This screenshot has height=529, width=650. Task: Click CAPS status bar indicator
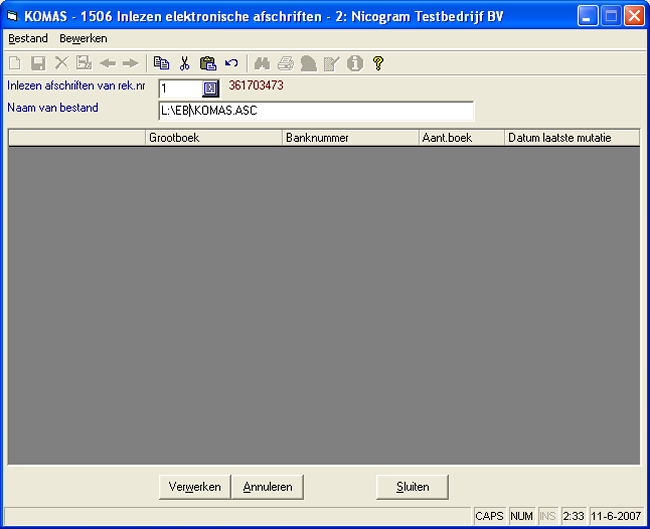coord(489,516)
